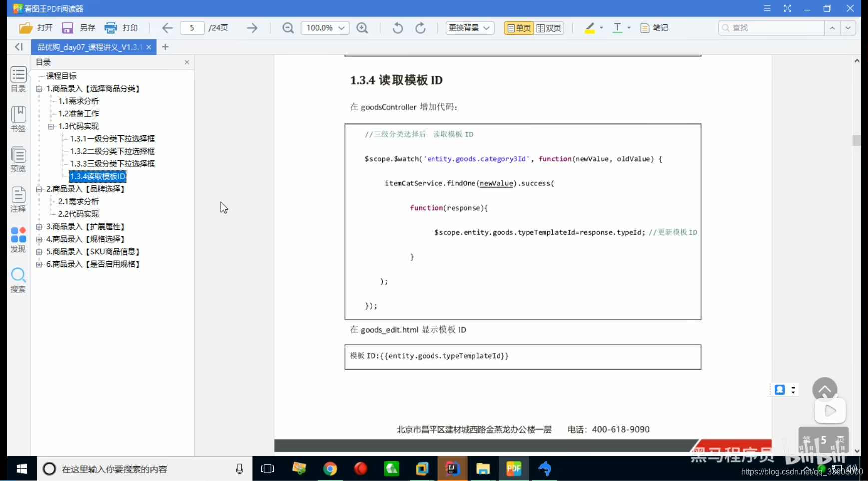Screen dimensions: 868x481
Task: Save a copy with 另存 button
Action: click(x=78, y=28)
